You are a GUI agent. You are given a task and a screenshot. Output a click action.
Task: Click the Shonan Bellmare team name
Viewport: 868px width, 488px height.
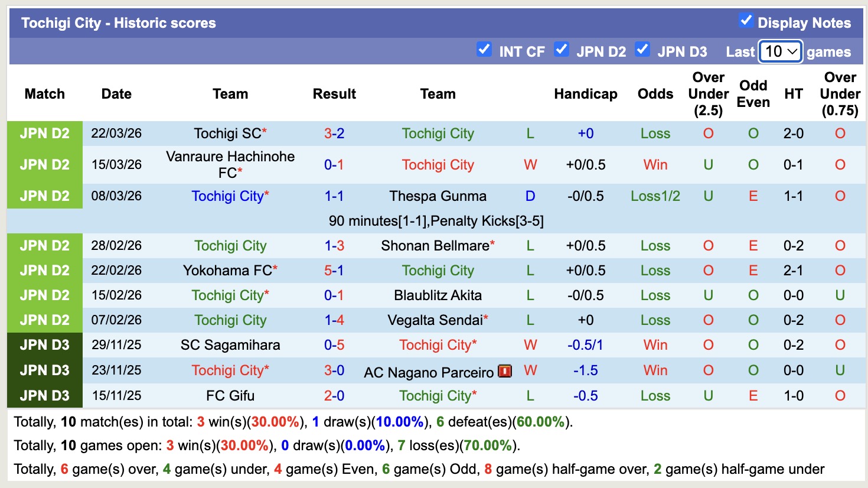point(435,245)
